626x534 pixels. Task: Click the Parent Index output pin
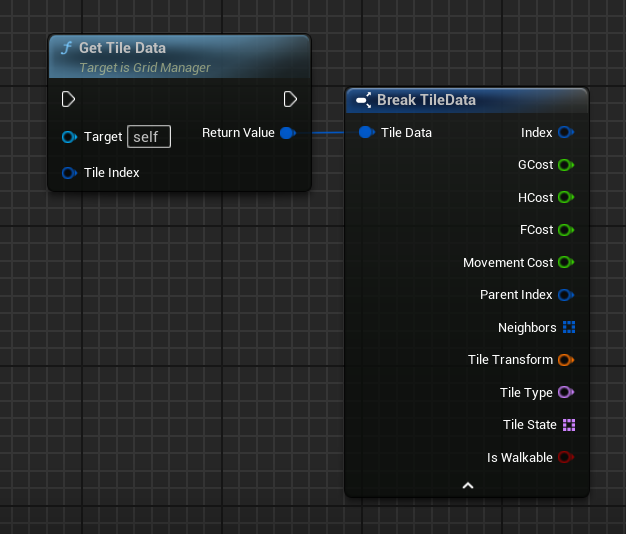pyautogui.click(x=565, y=295)
